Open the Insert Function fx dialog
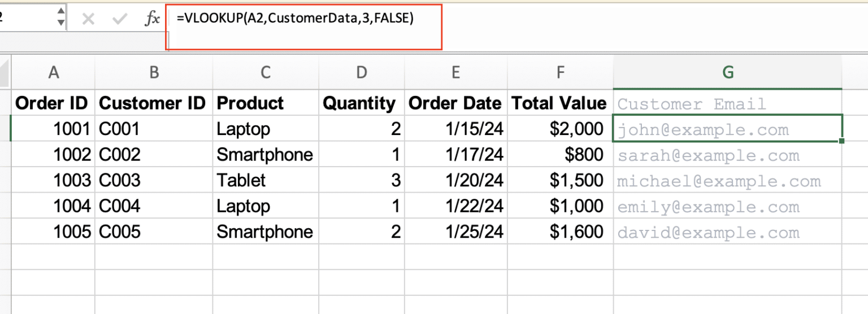 click(x=152, y=19)
